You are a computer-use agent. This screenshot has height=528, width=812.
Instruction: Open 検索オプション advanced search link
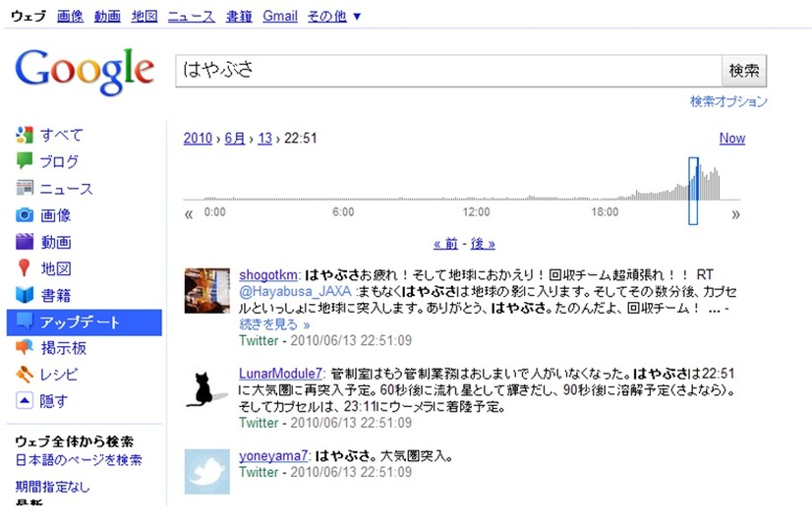point(728,101)
